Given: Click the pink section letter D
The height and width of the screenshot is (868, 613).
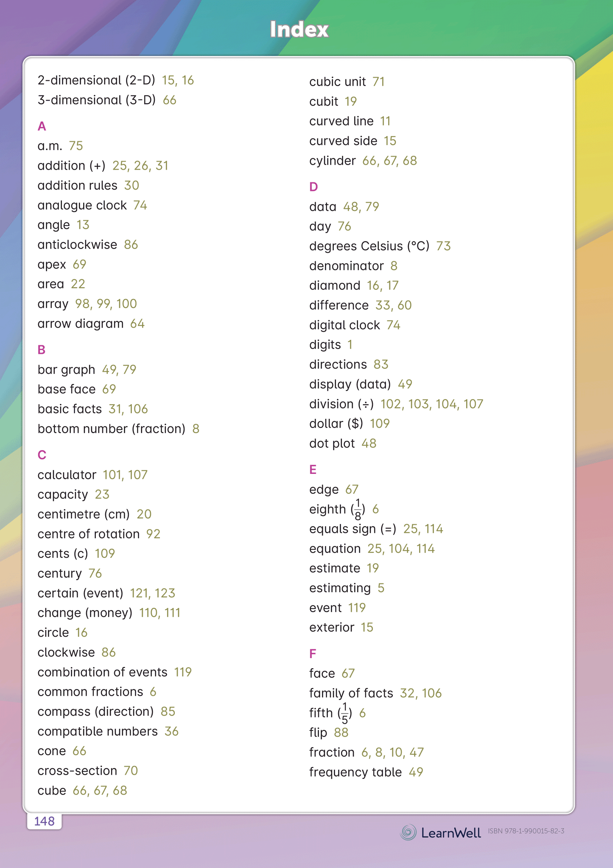Looking at the screenshot, I should [313, 187].
